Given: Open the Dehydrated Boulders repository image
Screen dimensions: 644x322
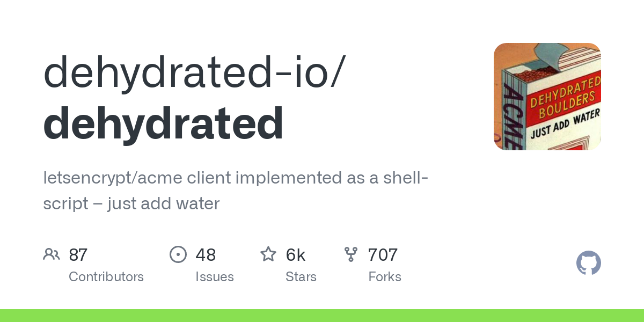Looking at the screenshot, I should pos(547,97).
